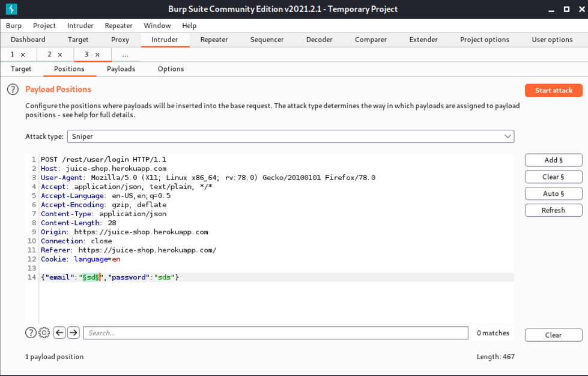Image resolution: width=588 pixels, height=376 pixels.
Task: Switch to the Sequencer tab
Action: tap(267, 40)
